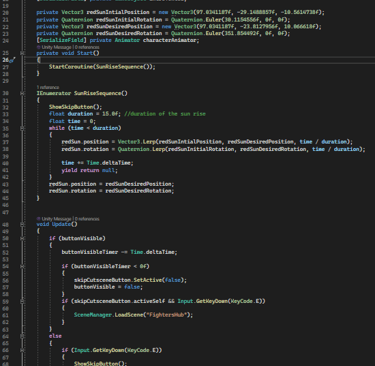Viewport: 375px width, 366px height.
Task: Collapse the else block on line 64
Action: 22,336
